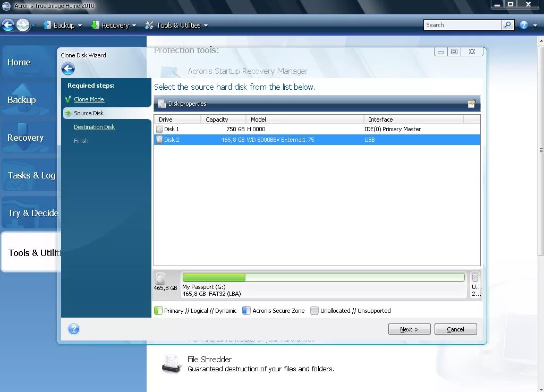
Task: Click Primary // Logical // Dynamic legend swatch
Action: pyautogui.click(x=158, y=311)
